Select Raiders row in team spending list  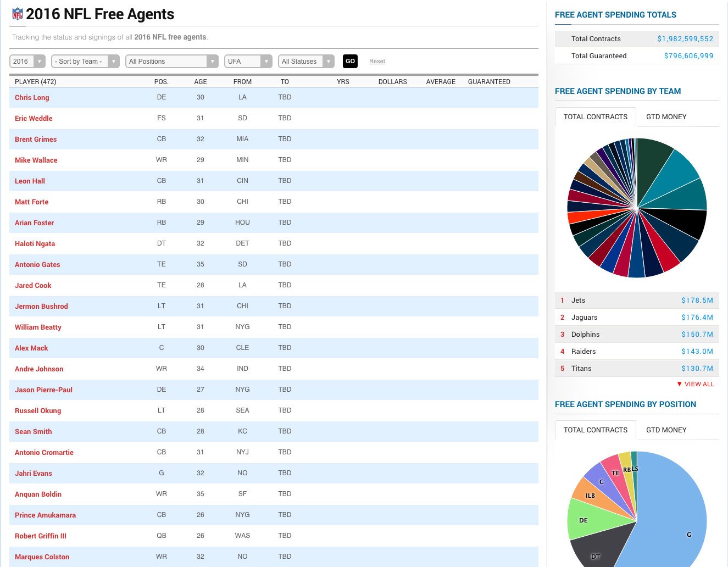[637, 352]
